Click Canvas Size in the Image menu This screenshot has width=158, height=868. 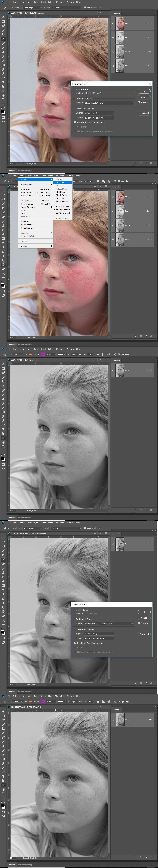(36, 204)
